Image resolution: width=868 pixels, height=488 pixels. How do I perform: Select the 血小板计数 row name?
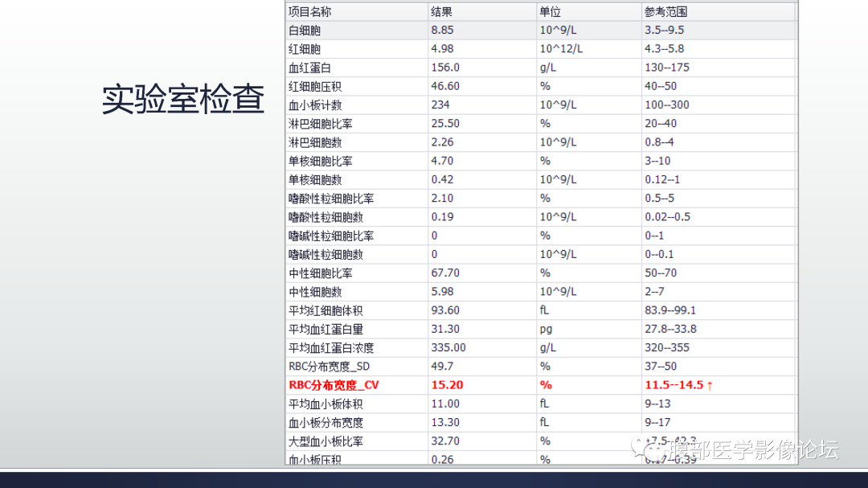(x=315, y=105)
